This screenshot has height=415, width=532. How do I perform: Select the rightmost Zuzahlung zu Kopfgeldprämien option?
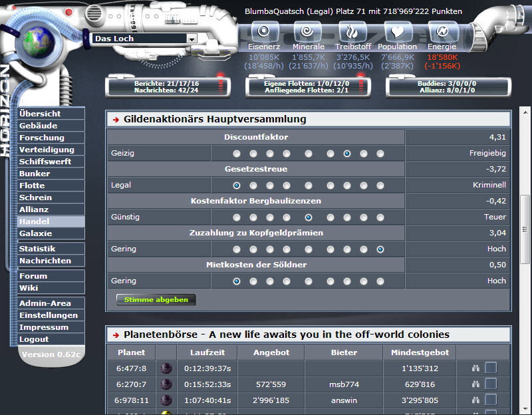(379, 249)
